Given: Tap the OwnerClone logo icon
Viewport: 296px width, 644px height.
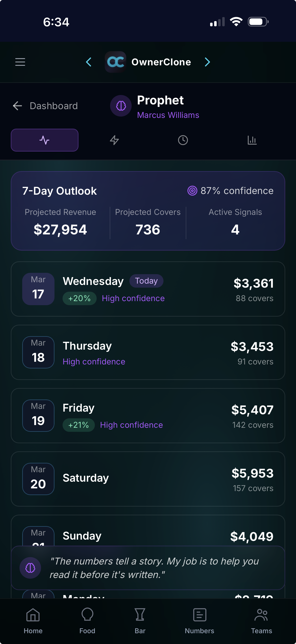Looking at the screenshot, I should pos(115,62).
